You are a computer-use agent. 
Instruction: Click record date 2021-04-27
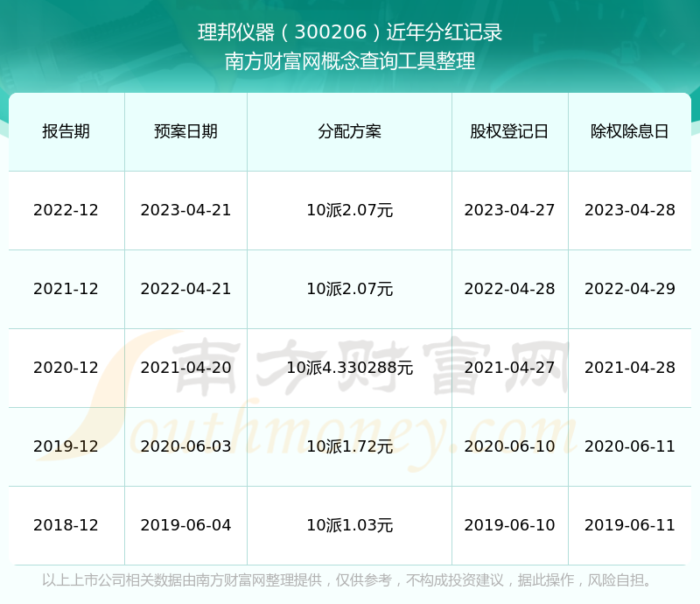[509, 368]
